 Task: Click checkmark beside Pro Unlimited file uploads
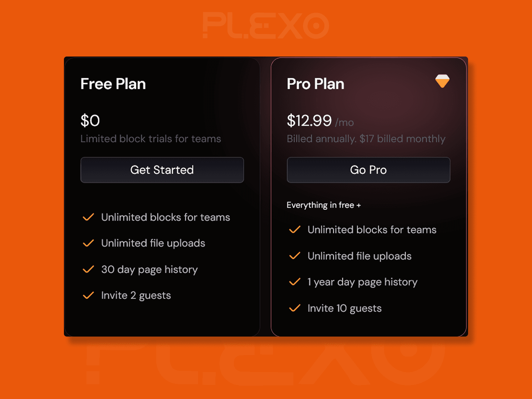click(x=295, y=256)
